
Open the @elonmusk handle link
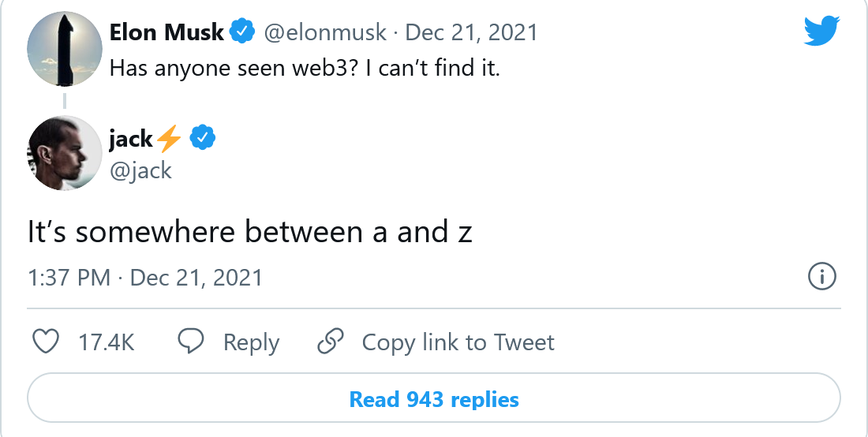tap(325, 32)
